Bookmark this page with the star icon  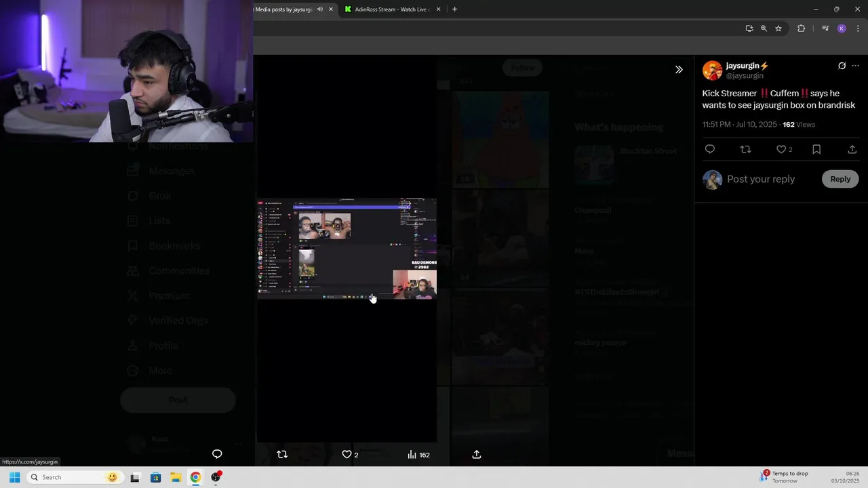pos(778,28)
